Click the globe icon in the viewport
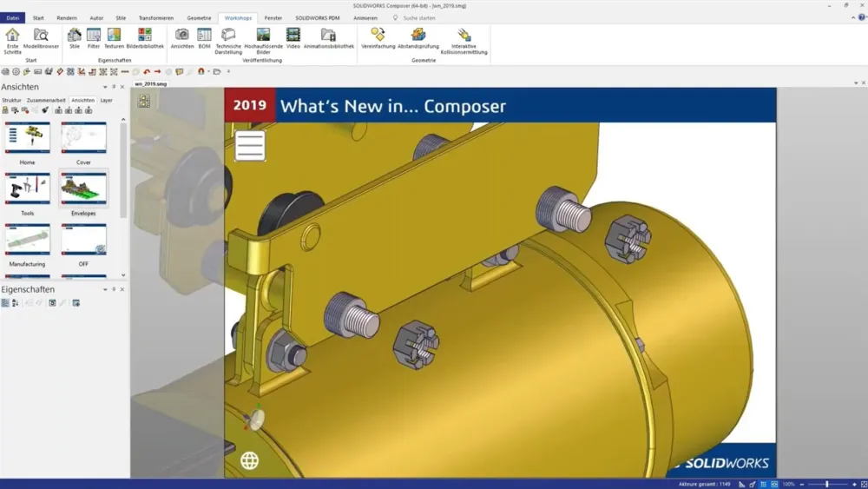Screen dimensions: 868x489 (x=249, y=460)
